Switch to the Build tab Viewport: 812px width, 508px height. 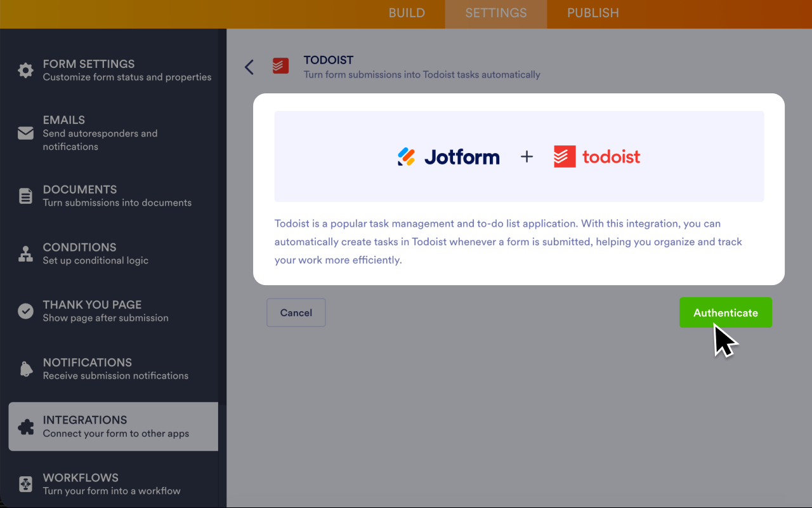tap(407, 13)
